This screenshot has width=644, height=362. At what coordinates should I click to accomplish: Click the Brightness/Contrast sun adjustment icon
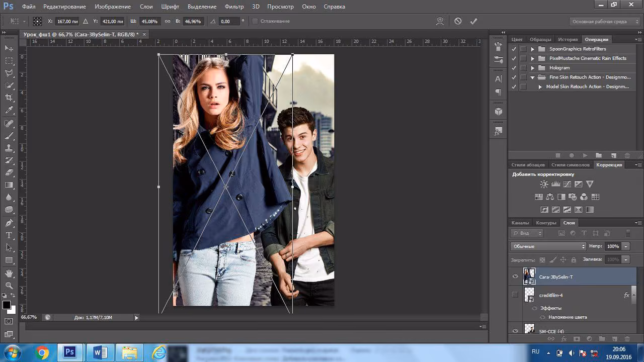(544, 185)
